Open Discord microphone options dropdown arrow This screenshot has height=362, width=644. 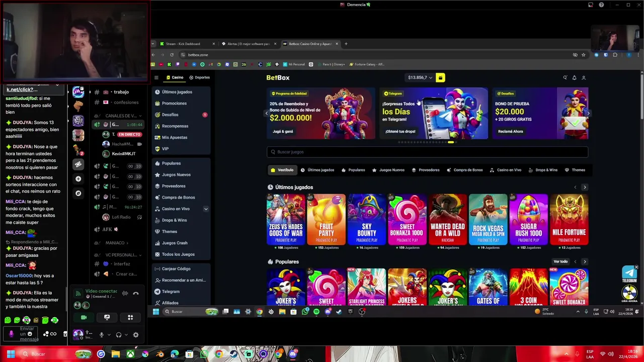109,335
